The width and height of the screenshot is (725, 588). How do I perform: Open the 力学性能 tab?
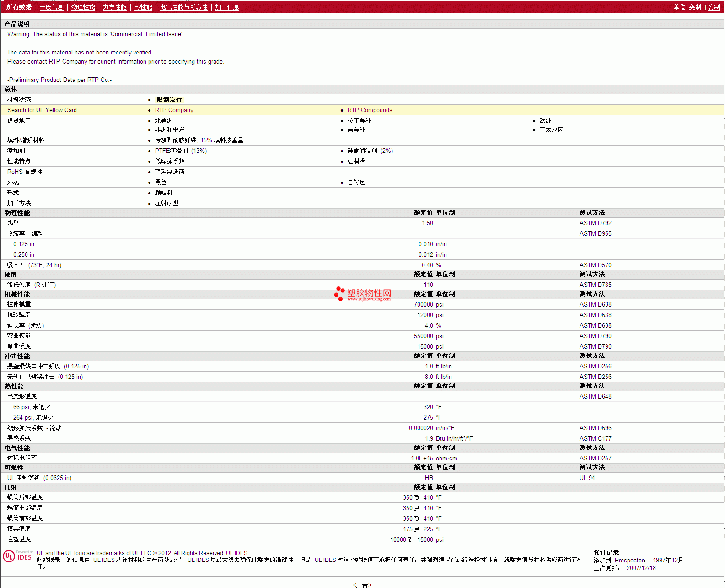114,7
